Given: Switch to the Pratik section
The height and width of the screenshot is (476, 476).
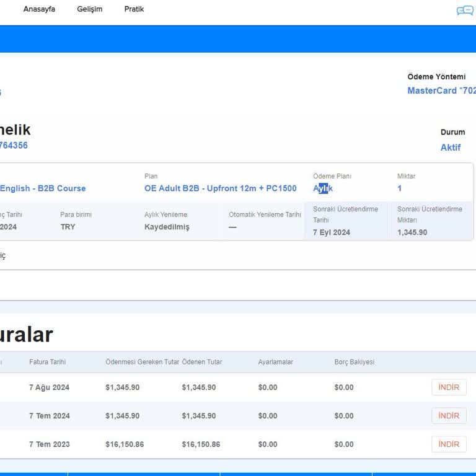Looking at the screenshot, I should pos(134,9).
